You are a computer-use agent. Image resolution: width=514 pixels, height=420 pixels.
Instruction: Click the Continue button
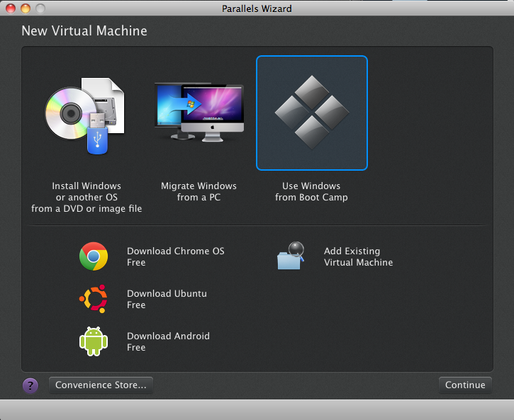coord(465,385)
